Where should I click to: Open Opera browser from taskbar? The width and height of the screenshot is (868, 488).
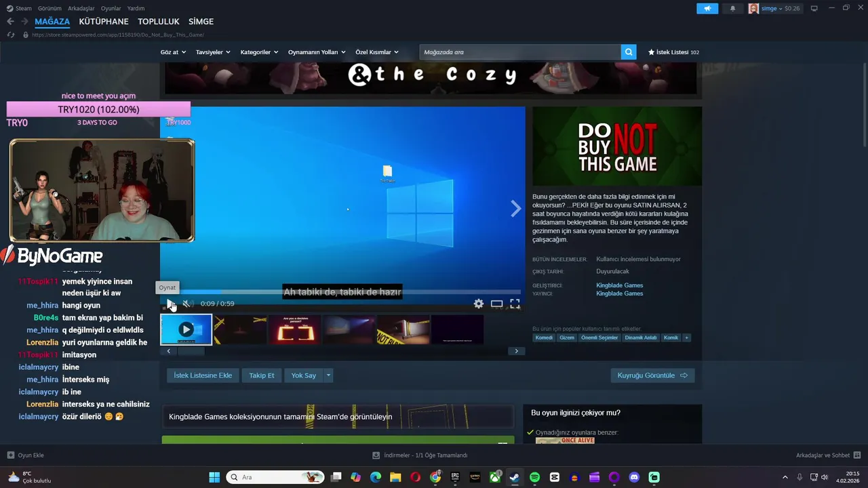click(415, 477)
